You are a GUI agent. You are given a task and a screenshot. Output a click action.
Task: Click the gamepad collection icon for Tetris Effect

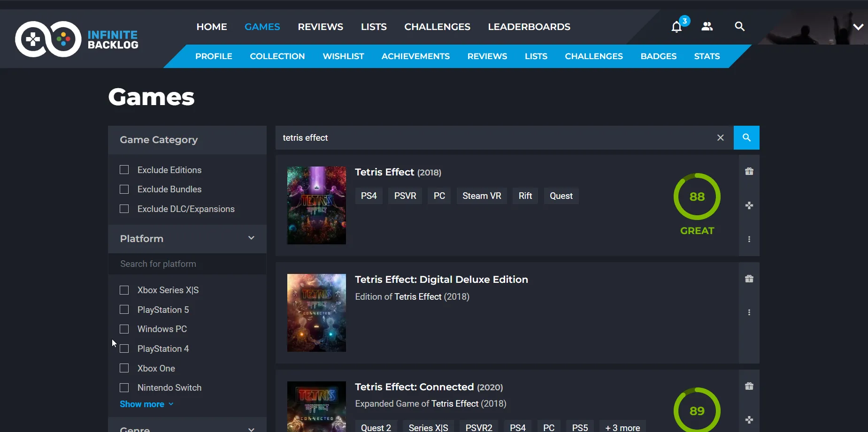pyautogui.click(x=749, y=205)
